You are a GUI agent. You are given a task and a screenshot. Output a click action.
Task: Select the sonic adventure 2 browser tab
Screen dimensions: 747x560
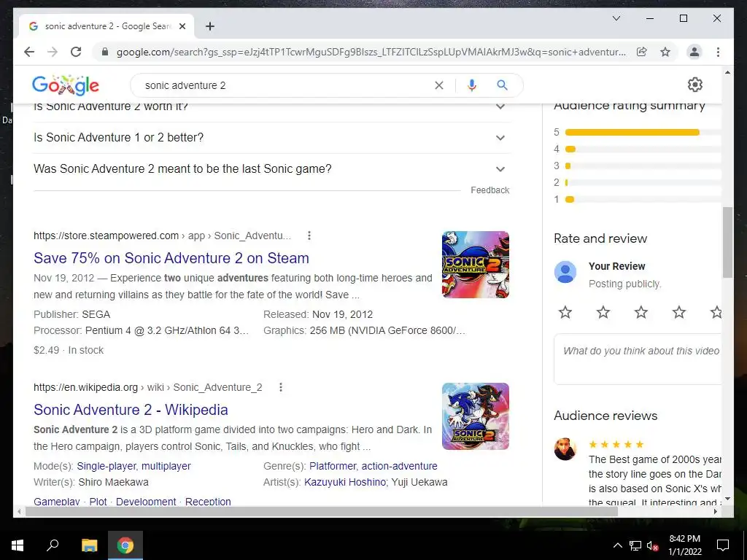coord(107,26)
